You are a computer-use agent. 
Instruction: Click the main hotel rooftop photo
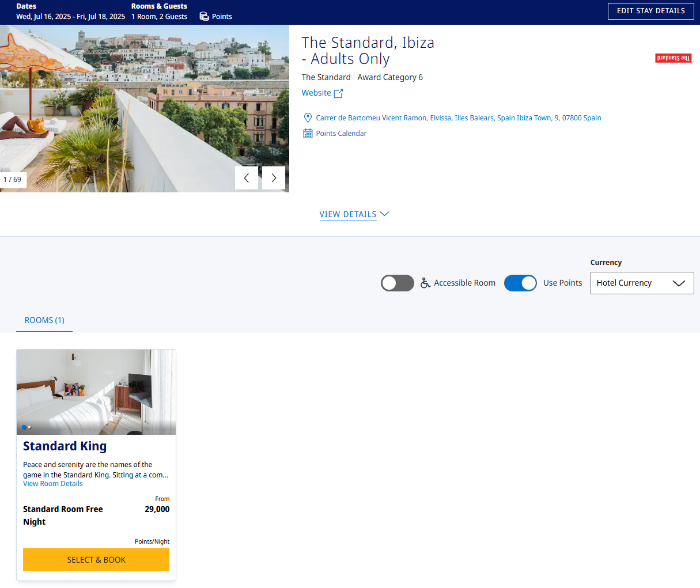145,108
